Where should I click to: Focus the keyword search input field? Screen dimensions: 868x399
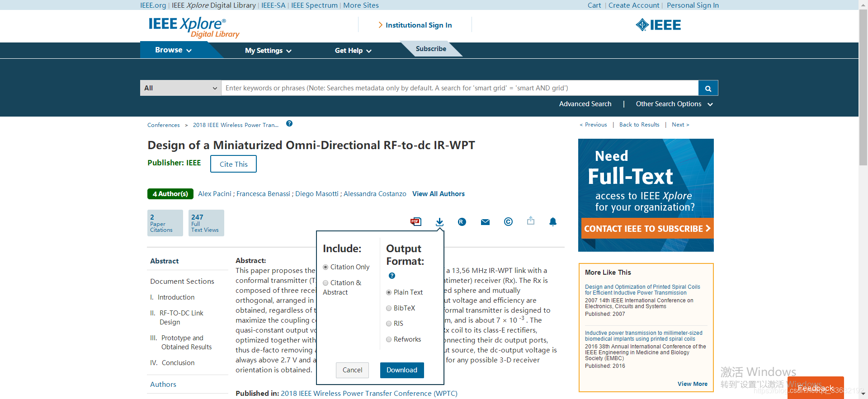pos(460,88)
